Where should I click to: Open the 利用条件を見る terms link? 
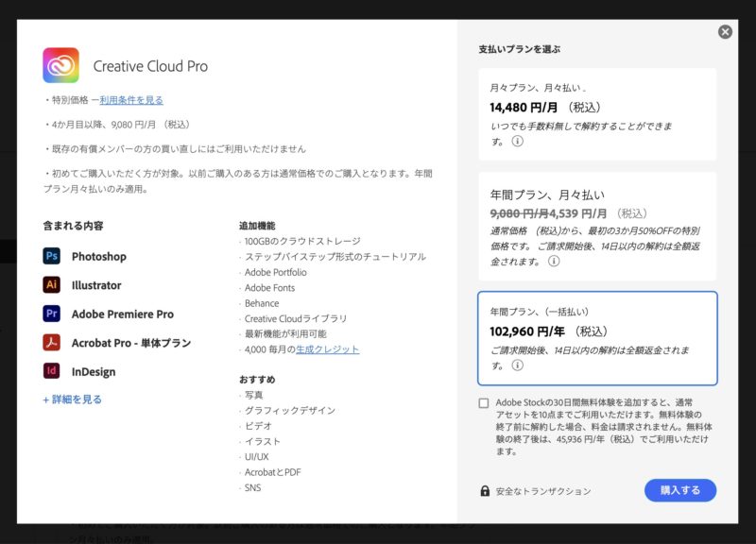[x=131, y=100]
